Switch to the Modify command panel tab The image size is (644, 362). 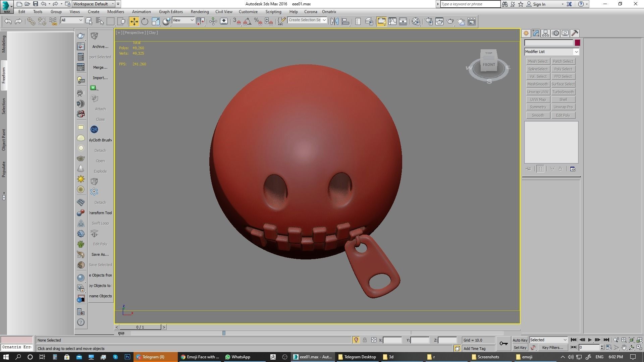point(536,33)
